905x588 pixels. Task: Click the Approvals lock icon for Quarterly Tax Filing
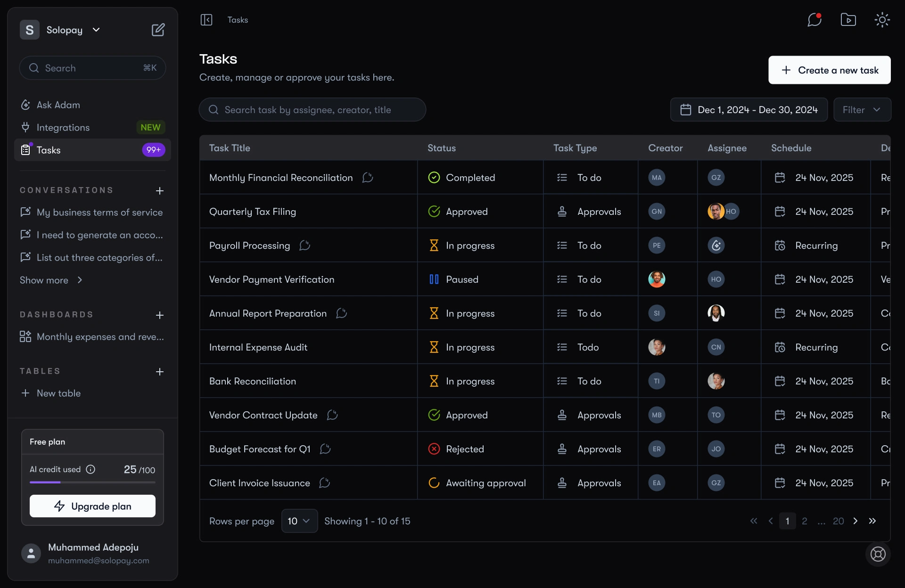pos(563,212)
